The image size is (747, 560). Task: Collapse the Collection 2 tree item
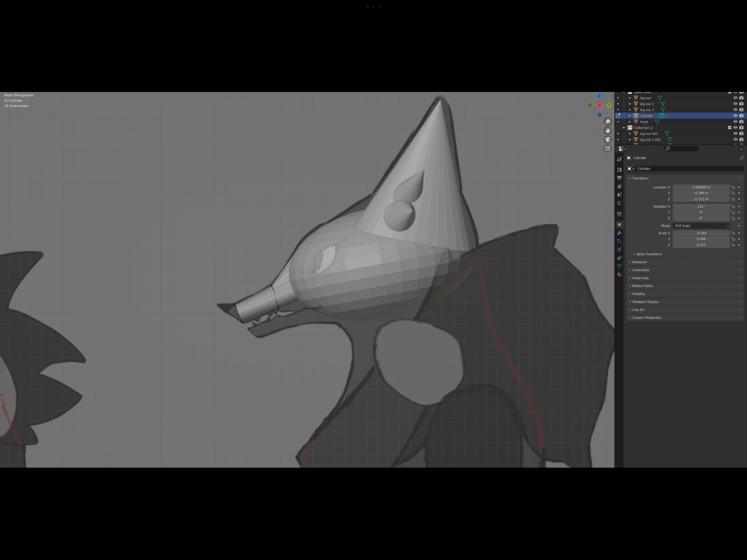[x=624, y=128]
